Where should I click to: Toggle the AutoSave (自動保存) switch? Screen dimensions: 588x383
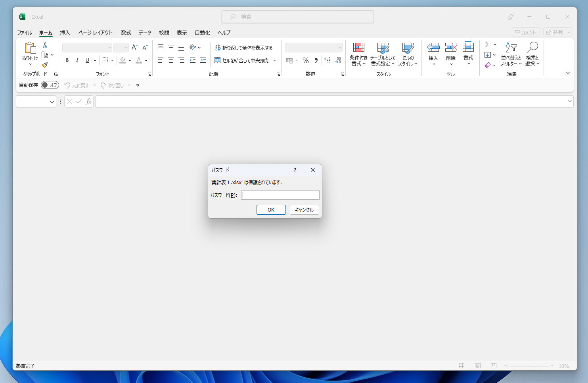[50, 85]
